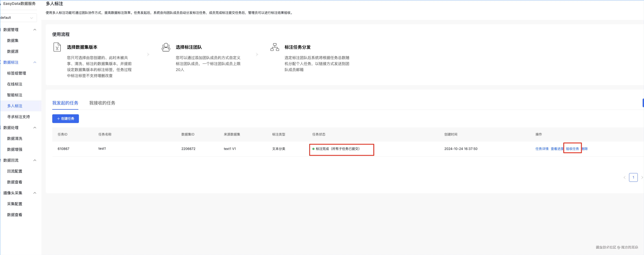
Task: Open 任务详情 for task 610867
Action: pos(542,149)
